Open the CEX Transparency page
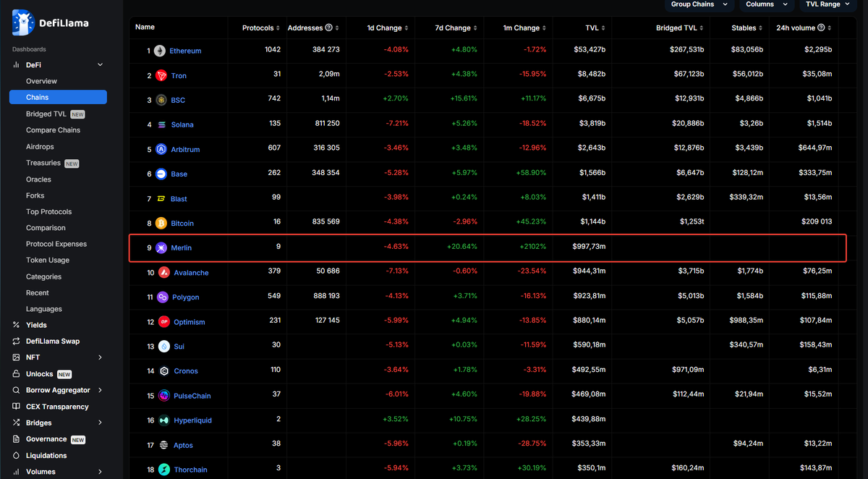The image size is (868, 479). (x=57, y=407)
